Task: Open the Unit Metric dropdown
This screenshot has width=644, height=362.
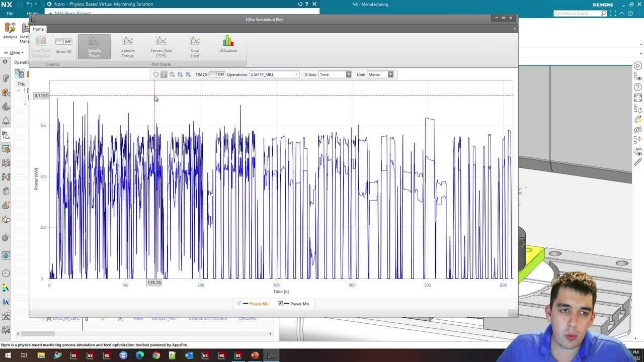Action: tap(380, 74)
